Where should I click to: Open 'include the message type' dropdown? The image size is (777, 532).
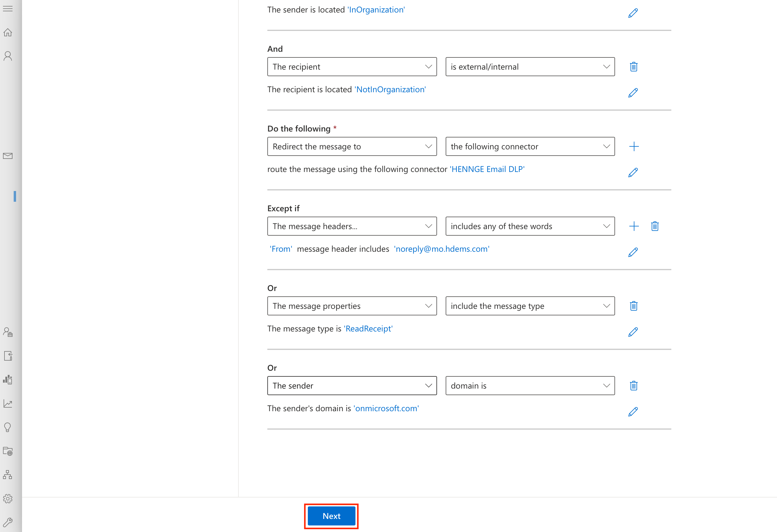[530, 306]
